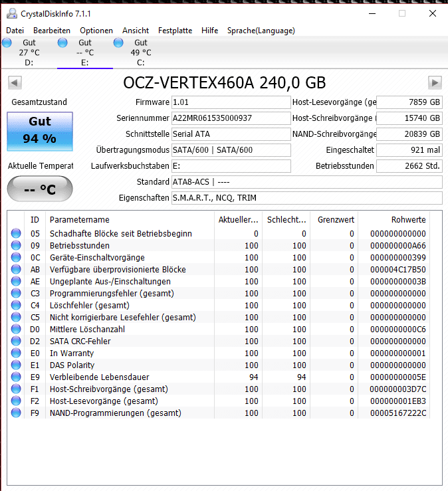The height and width of the screenshot is (491, 448).
Task: Click the Laufwerksbuchstaben field E:
Action: 231,166
